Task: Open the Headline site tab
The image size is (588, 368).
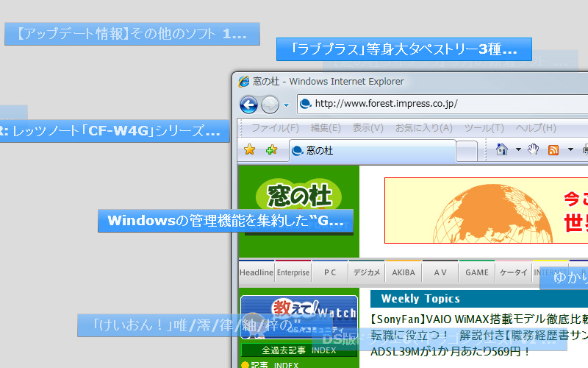Action: 257,272
